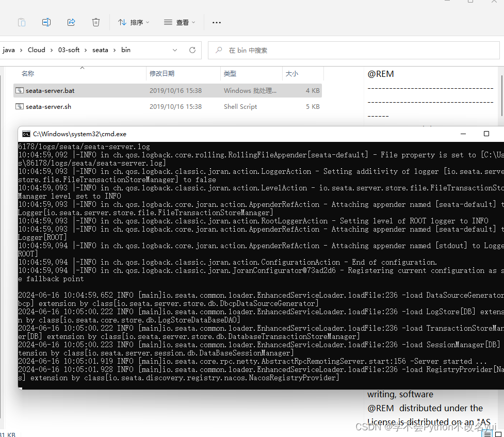
Task: Open the address bar history dropdown chevron
Action: 174,50
